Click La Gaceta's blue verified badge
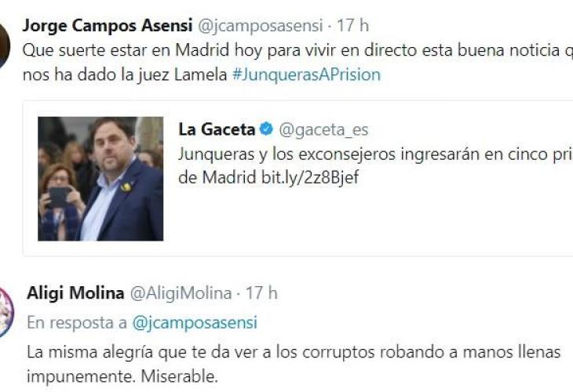 [x=266, y=129]
